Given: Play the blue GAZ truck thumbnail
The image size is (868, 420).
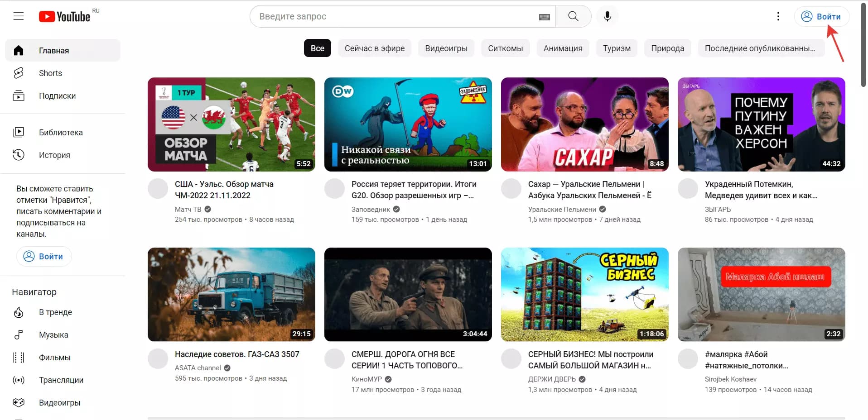Looking at the screenshot, I should click(x=231, y=294).
